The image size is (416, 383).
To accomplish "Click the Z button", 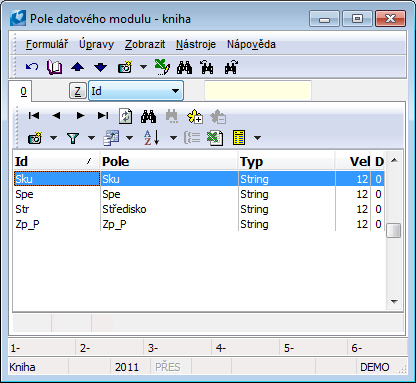I will click(78, 91).
